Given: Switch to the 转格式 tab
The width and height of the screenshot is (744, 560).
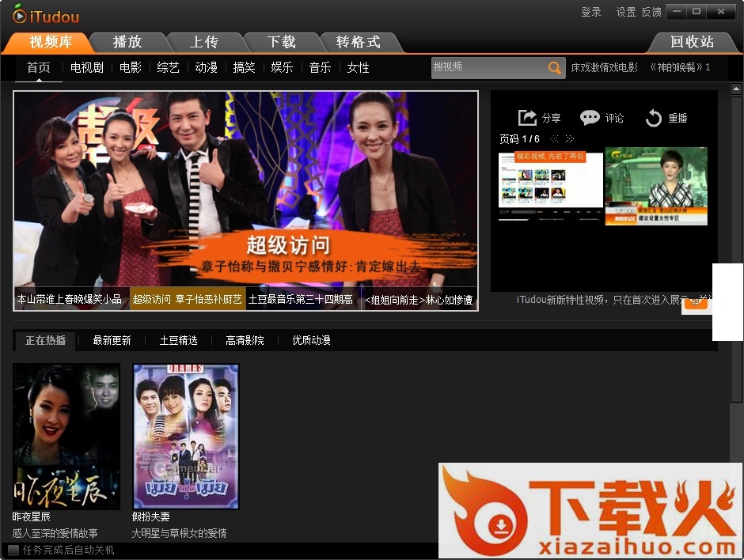Looking at the screenshot, I should [x=359, y=42].
